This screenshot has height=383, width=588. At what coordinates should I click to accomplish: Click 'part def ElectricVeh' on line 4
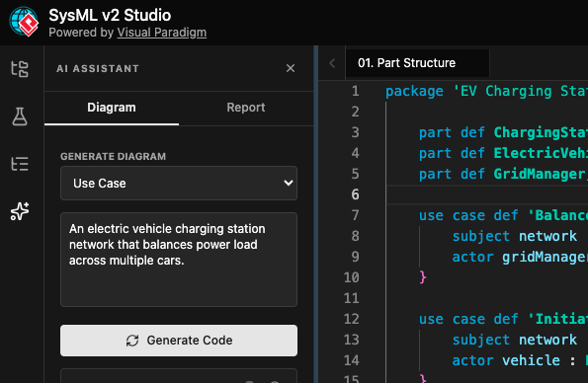pos(503,153)
